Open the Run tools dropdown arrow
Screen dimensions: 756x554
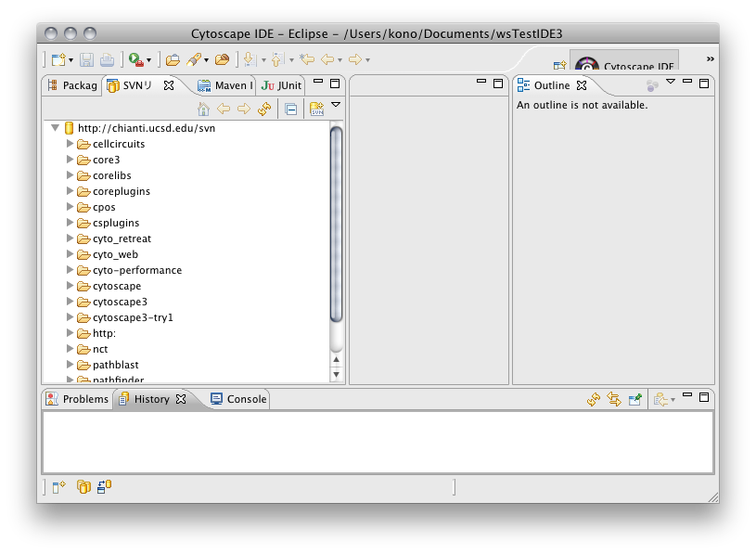(149, 60)
